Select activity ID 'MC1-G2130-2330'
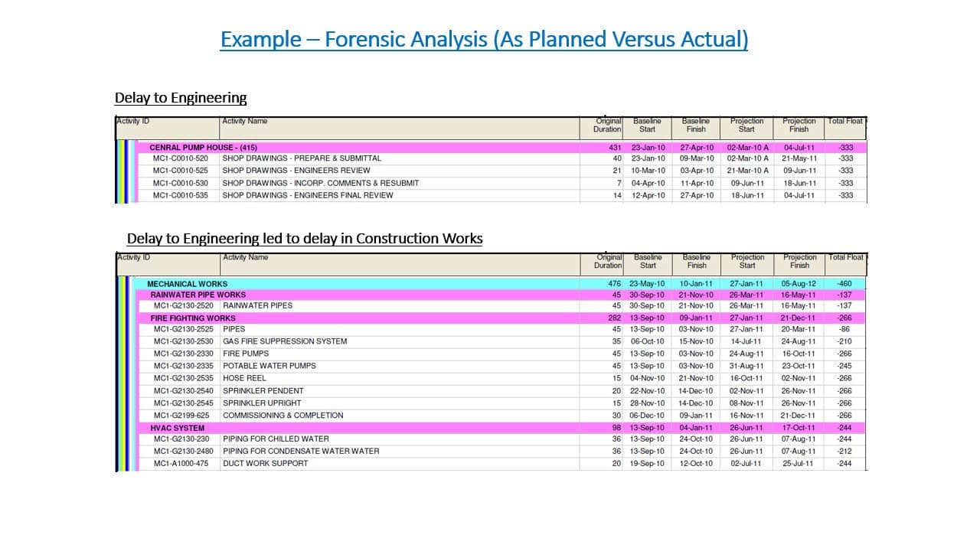Image resolution: width=980 pixels, height=551 pixels. click(184, 354)
